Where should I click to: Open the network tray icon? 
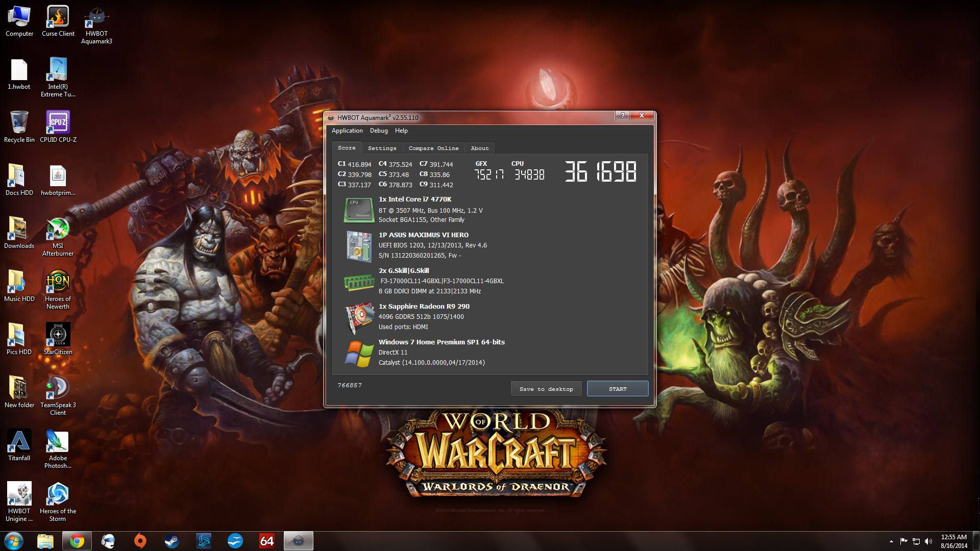(916, 541)
